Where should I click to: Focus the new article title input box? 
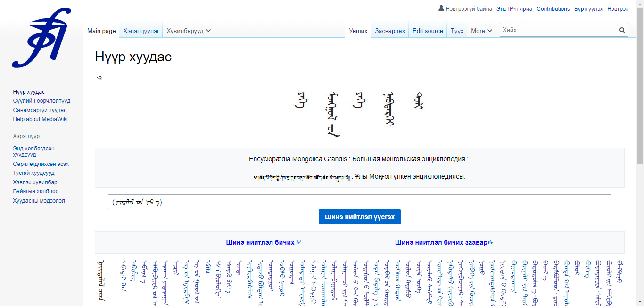[x=359, y=202]
